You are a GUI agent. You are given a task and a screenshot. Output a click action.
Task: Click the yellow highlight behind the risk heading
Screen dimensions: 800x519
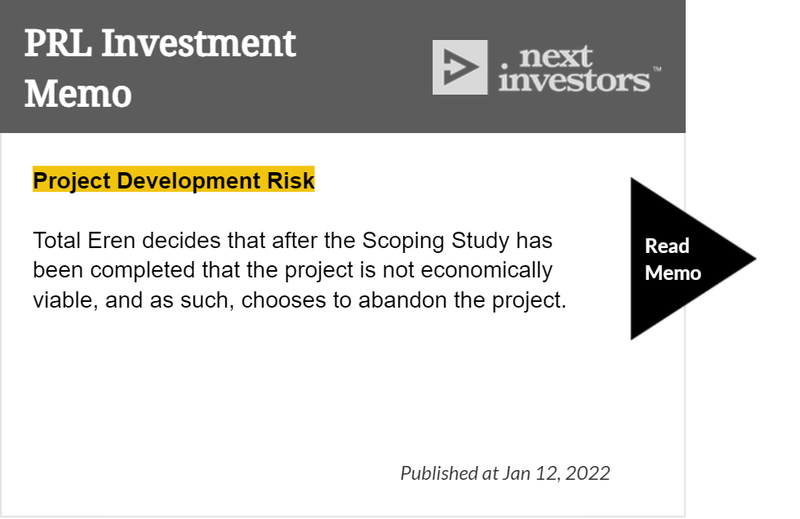coord(173,179)
